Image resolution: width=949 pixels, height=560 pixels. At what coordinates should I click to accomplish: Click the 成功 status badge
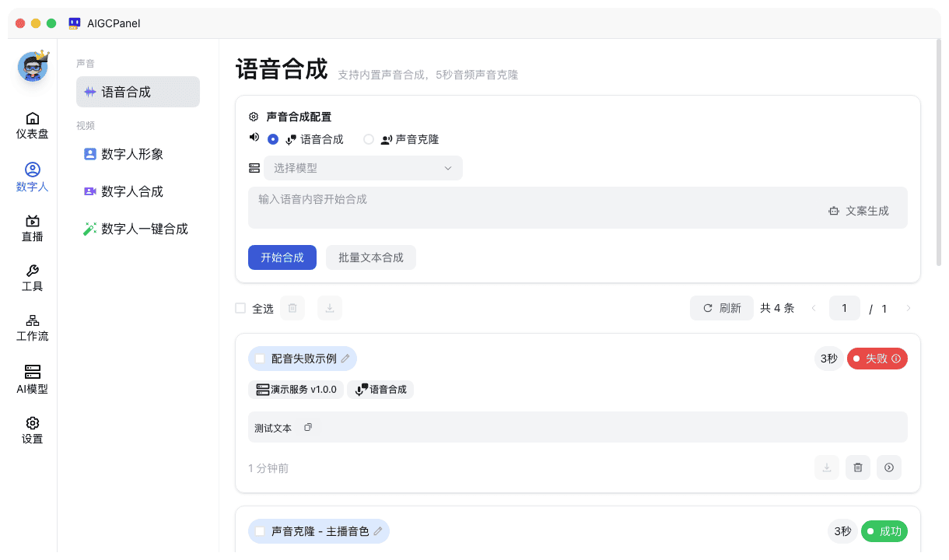884,531
